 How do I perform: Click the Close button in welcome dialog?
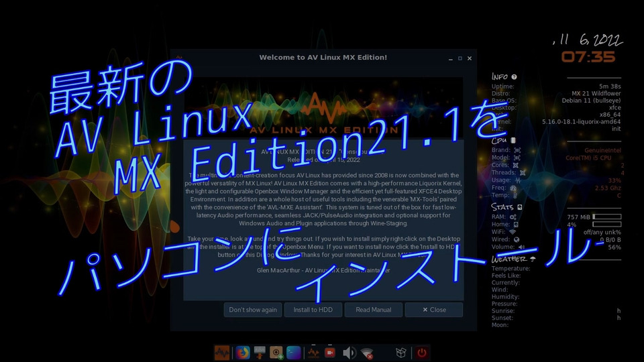434,310
